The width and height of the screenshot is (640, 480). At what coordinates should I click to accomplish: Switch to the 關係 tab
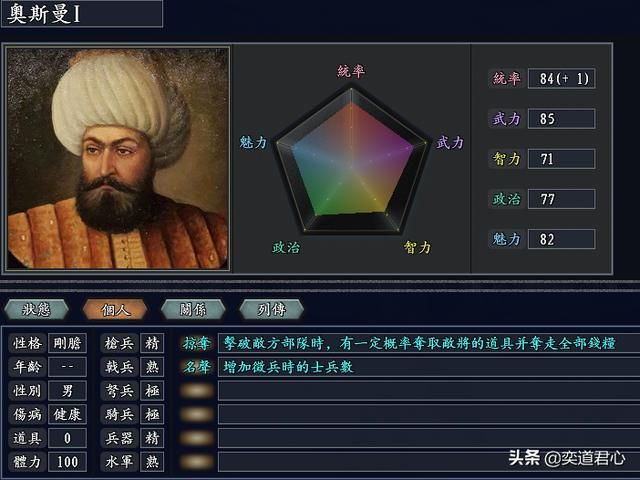[193, 309]
